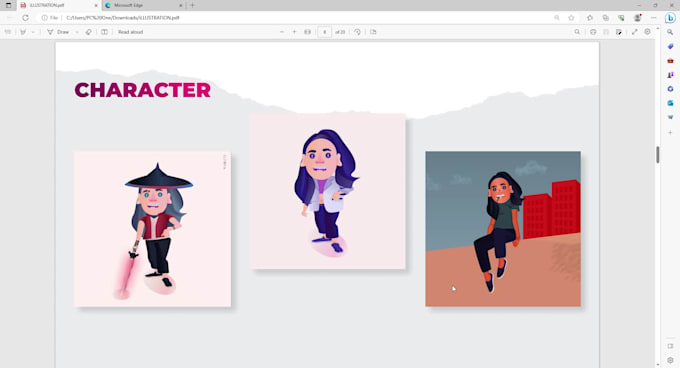Toggle the PDF table of contents
The height and width of the screenshot is (368, 680).
click(x=8, y=32)
